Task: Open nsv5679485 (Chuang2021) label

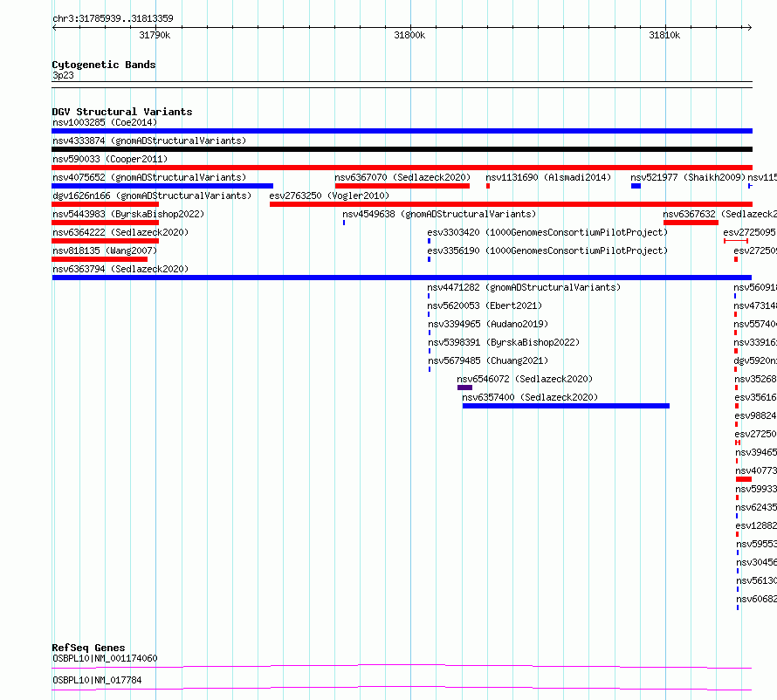Action: click(488, 360)
